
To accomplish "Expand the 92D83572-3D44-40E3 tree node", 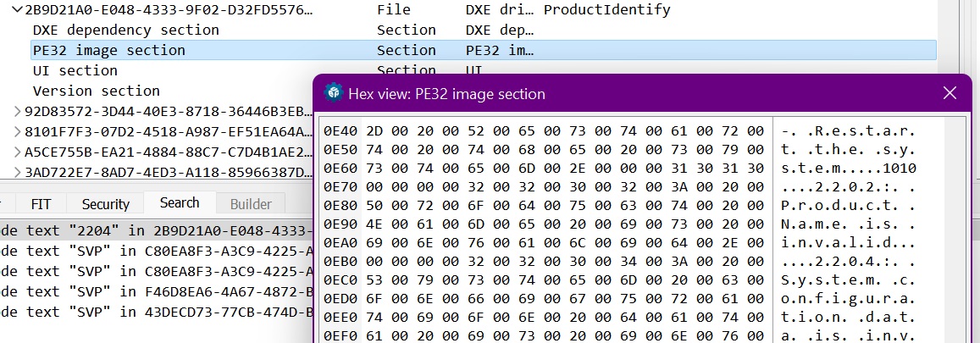I will 18,112.
